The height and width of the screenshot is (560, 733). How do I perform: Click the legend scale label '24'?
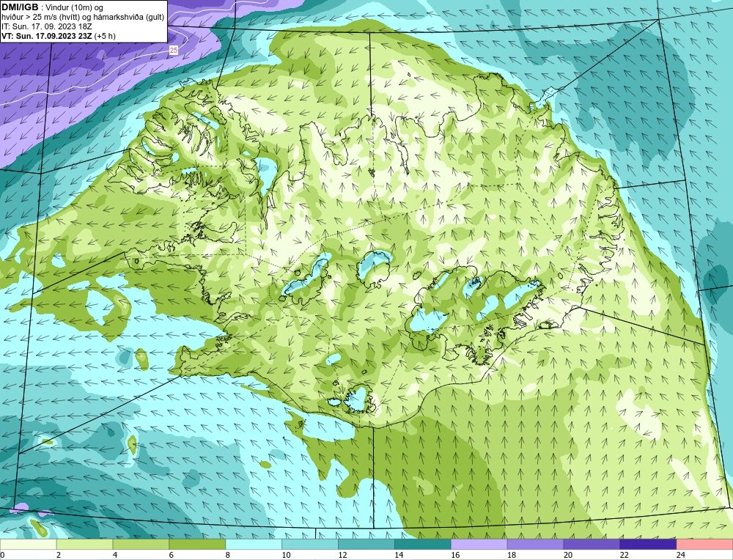click(681, 555)
